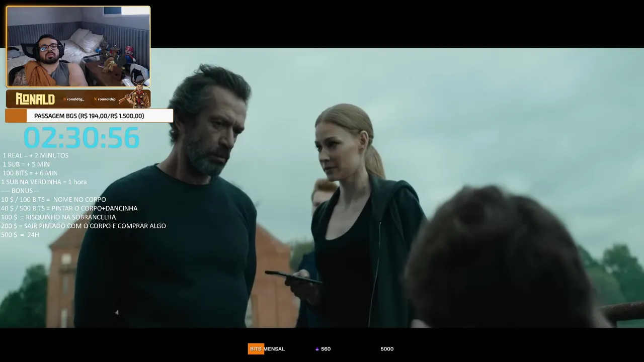Click '100 $ = RISQUINHO NA SOBRANCELHA'

[x=58, y=217]
